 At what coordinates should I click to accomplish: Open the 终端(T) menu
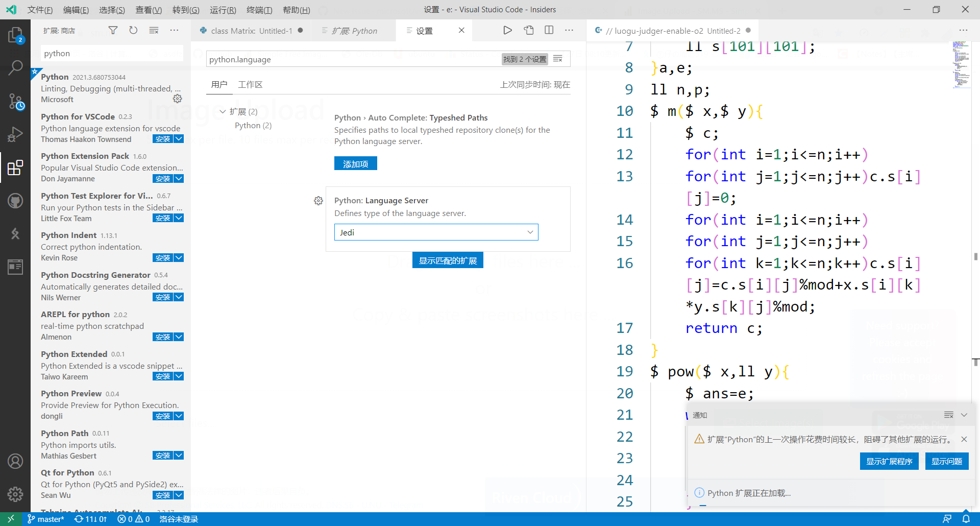tap(259, 10)
